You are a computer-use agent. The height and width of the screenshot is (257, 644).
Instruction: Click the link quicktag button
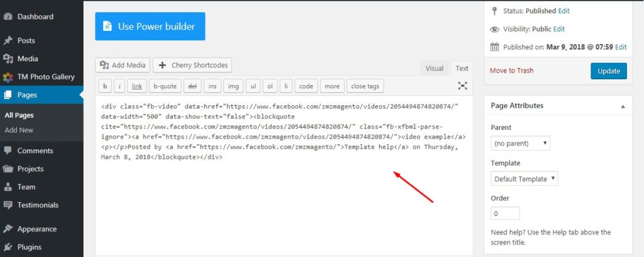136,86
